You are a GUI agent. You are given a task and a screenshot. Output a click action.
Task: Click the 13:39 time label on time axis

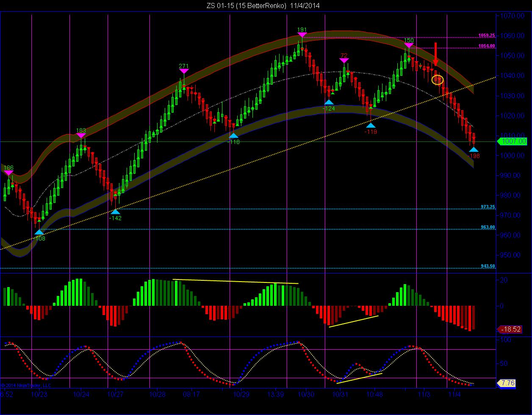pos(275,394)
